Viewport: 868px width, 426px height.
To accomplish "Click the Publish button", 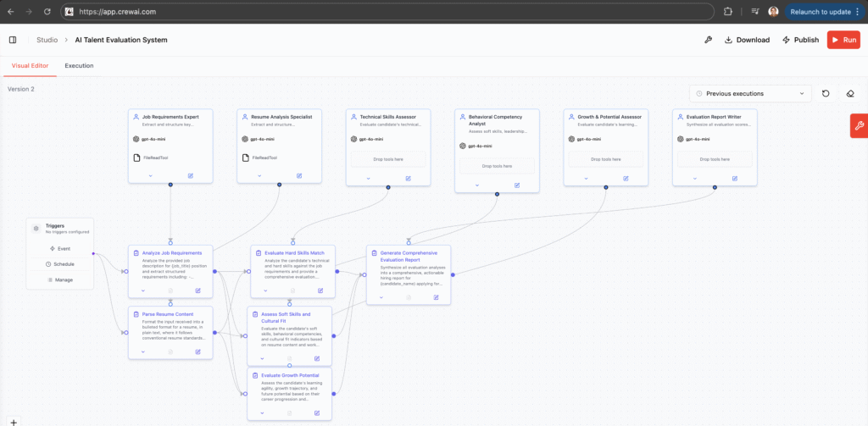I will click(800, 40).
